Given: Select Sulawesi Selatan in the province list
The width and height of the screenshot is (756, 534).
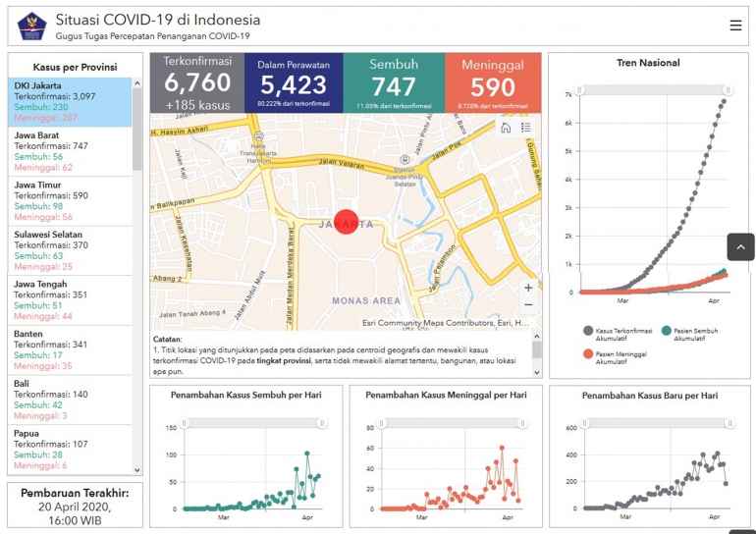Looking at the screenshot, I should tap(69, 250).
